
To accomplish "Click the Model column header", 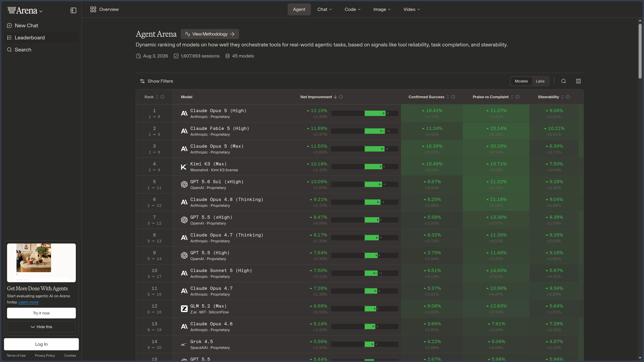I will [x=186, y=97].
